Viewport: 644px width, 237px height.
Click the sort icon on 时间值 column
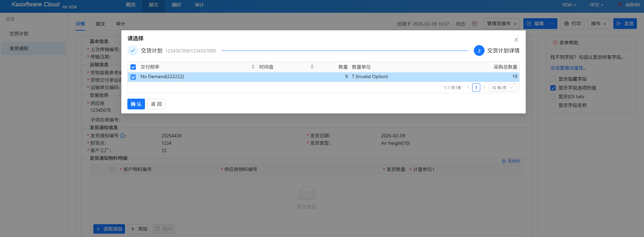coord(312,67)
